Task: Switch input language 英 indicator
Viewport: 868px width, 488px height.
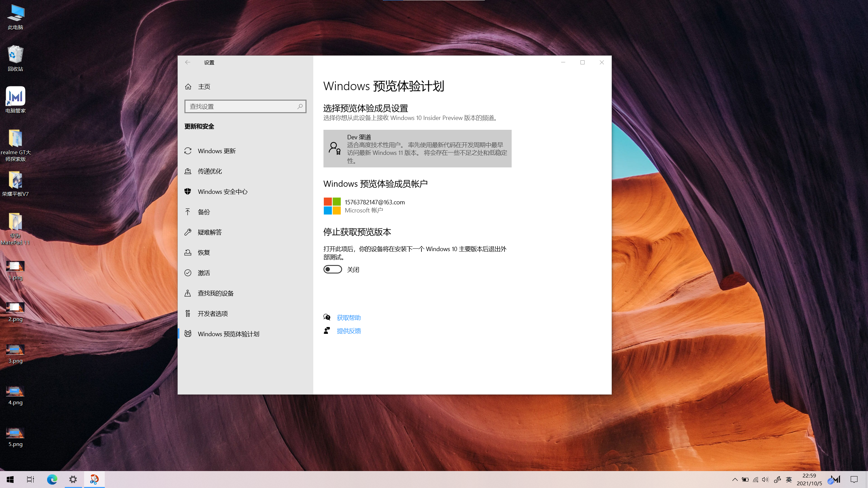Action: [789, 480]
